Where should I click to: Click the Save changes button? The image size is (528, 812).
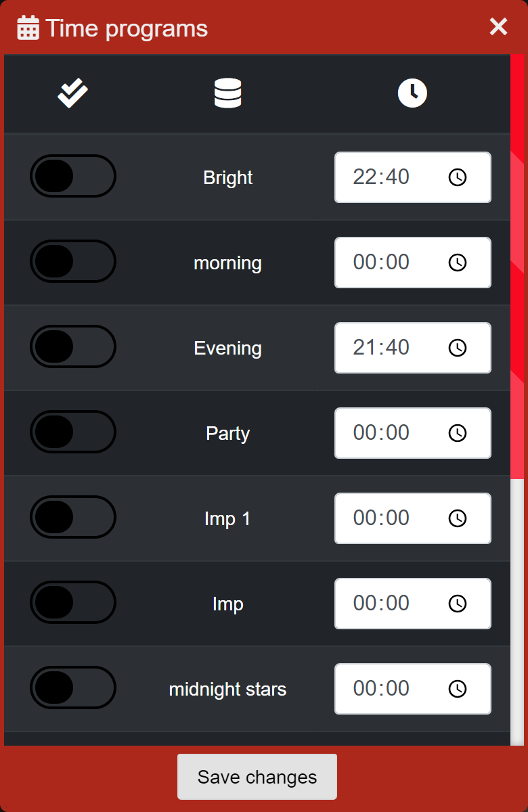click(257, 777)
